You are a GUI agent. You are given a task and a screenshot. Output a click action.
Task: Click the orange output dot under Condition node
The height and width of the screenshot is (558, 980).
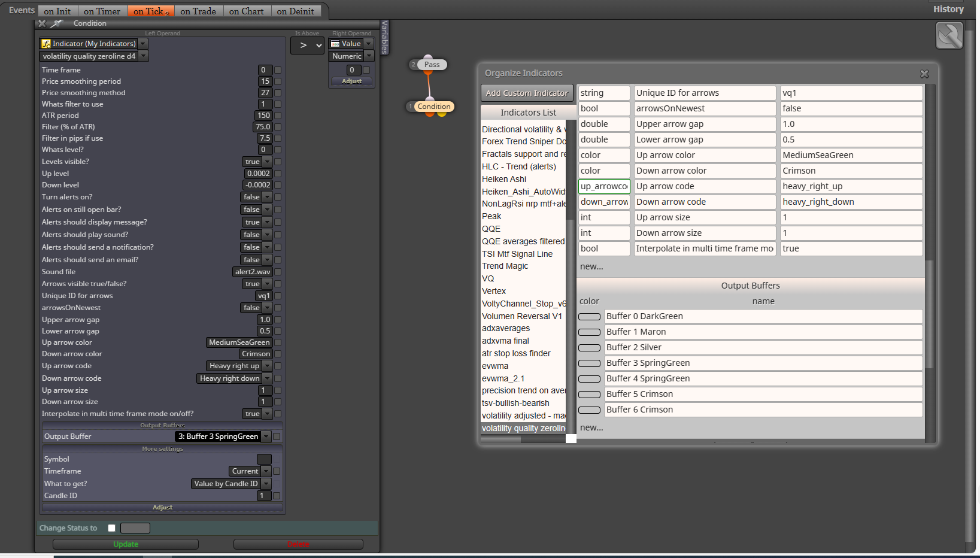tap(431, 114)
